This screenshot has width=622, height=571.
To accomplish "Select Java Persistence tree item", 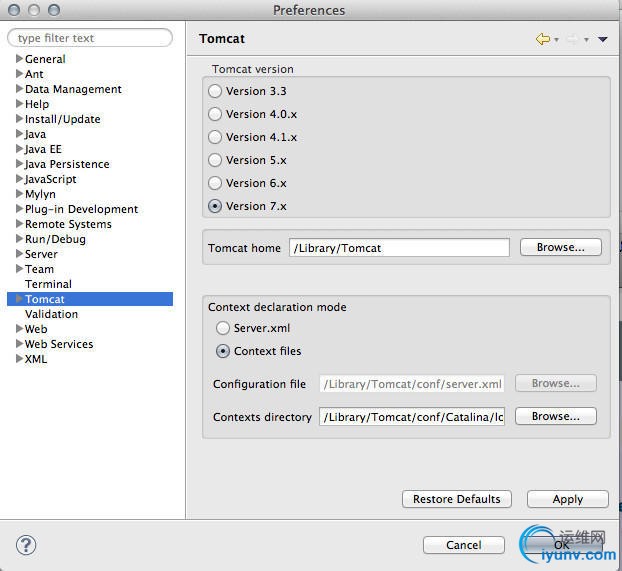I will [67, 164].
